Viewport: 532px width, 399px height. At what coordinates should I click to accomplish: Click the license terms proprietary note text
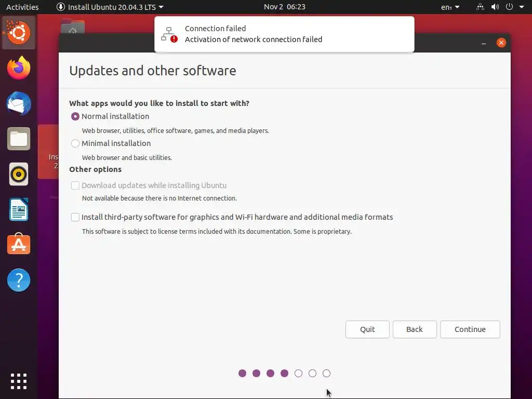217,231
